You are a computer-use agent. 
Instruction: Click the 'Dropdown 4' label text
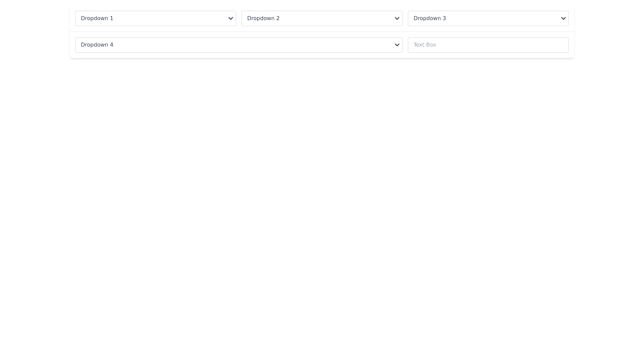(x=97, y=45)
